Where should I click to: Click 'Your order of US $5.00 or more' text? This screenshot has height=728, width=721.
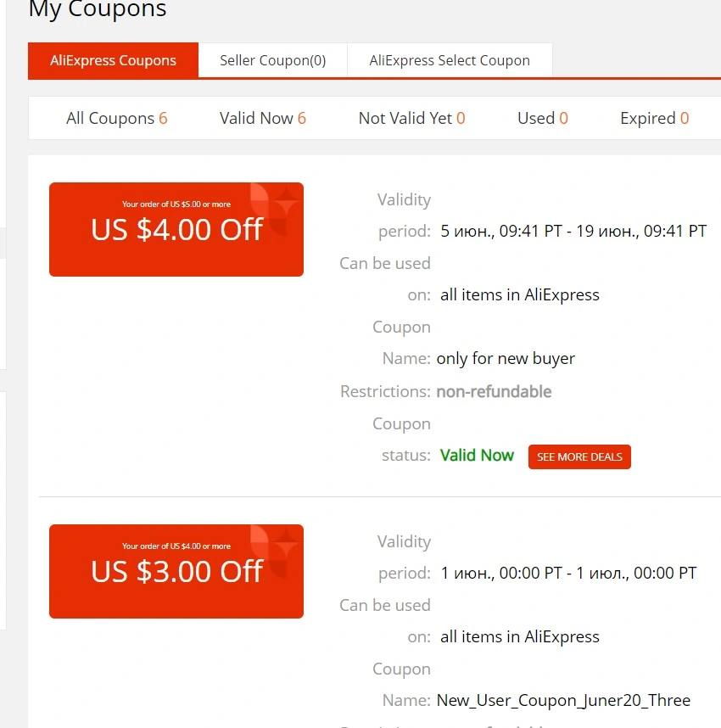(176, 204)
